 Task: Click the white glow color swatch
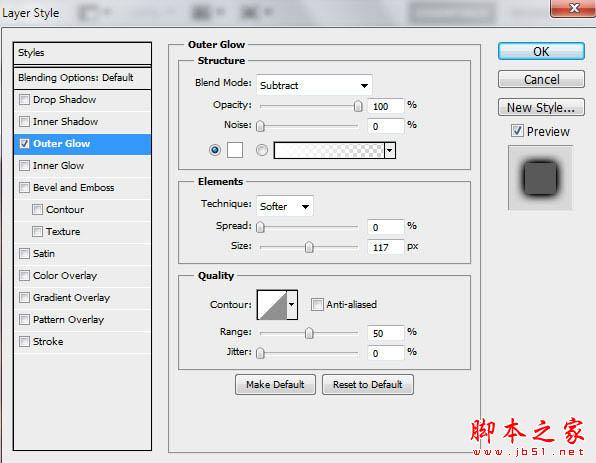[235, 150]
